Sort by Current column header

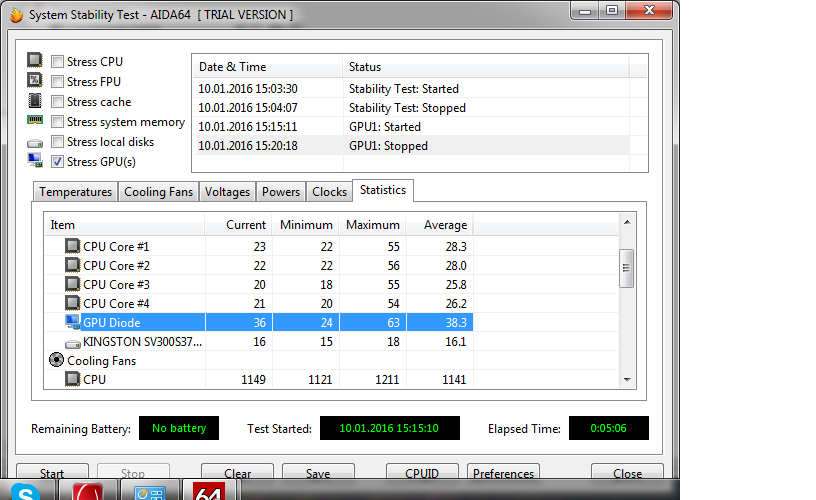coord(238,225)
